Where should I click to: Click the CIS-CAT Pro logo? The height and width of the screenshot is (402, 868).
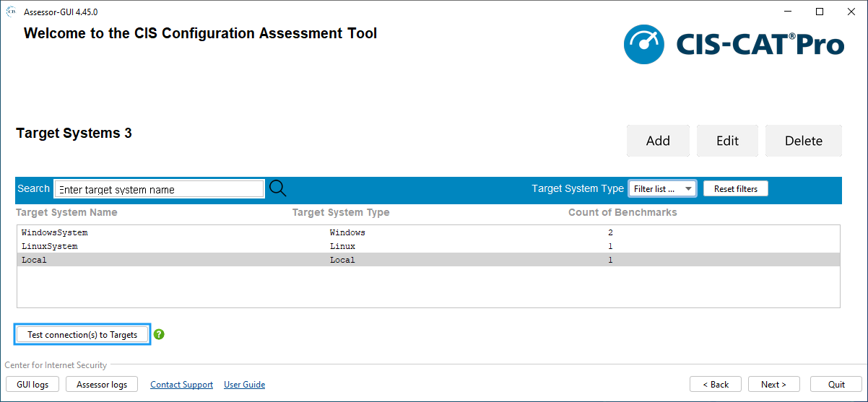point(734,45)
